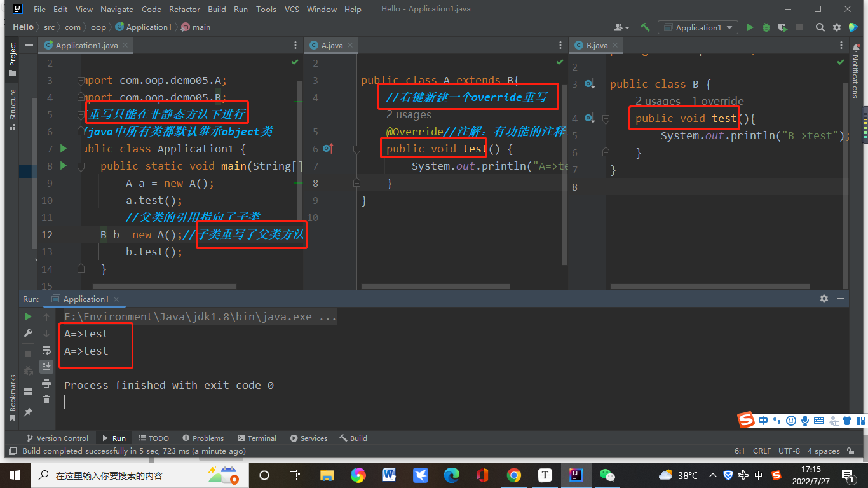Image resolution: width=868 pixels, height=488 pixels.
Task: Toggle Sogou punctuation mode
Action: coord(777,421)
